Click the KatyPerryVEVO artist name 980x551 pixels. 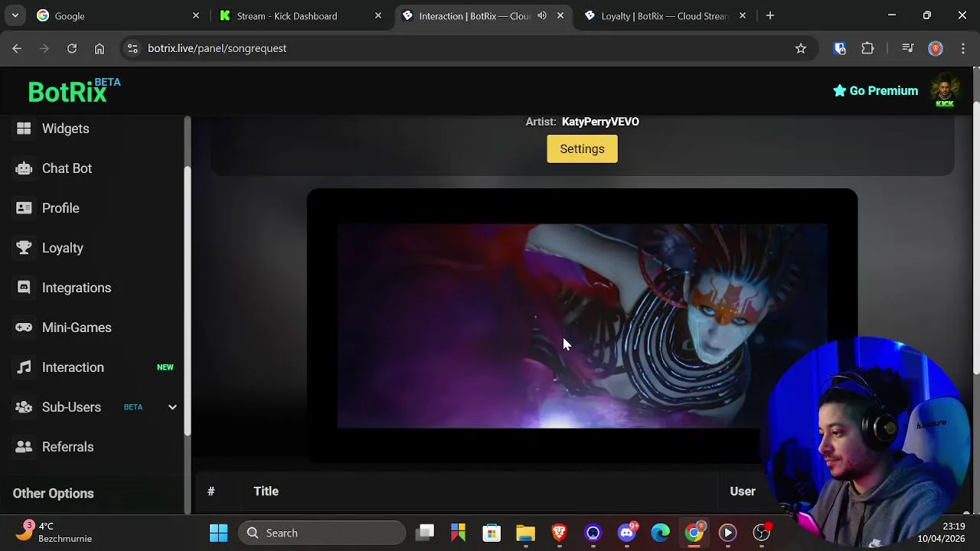pyautogui.click(x=600, y=122)
